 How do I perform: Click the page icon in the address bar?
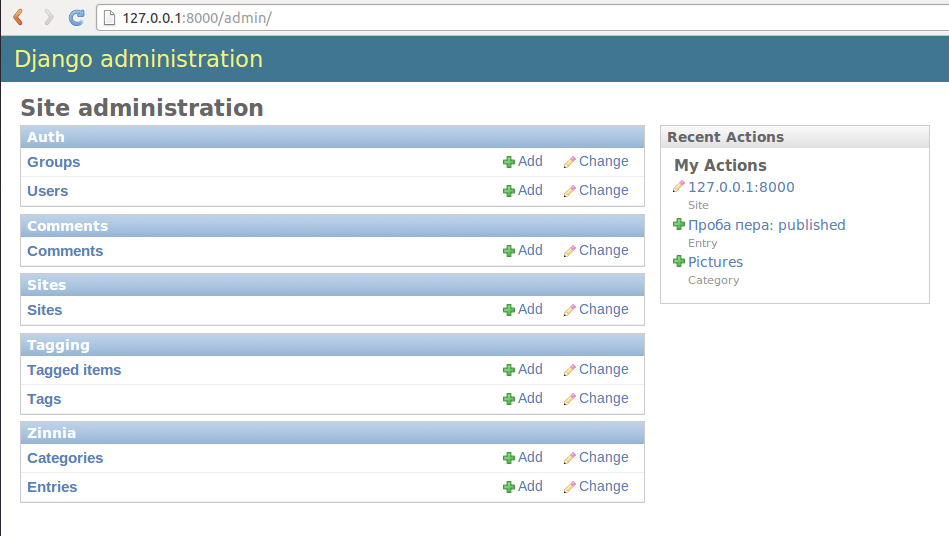click(x=110, y=18)
